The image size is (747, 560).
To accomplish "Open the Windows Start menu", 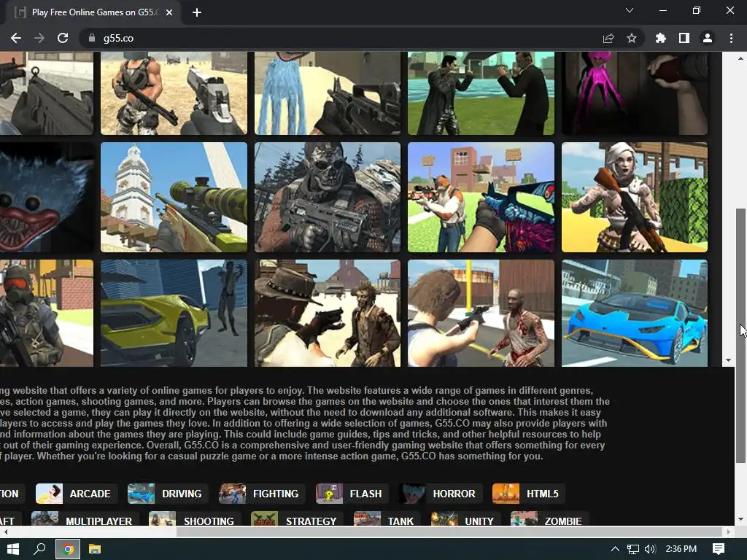I will 13,549.
